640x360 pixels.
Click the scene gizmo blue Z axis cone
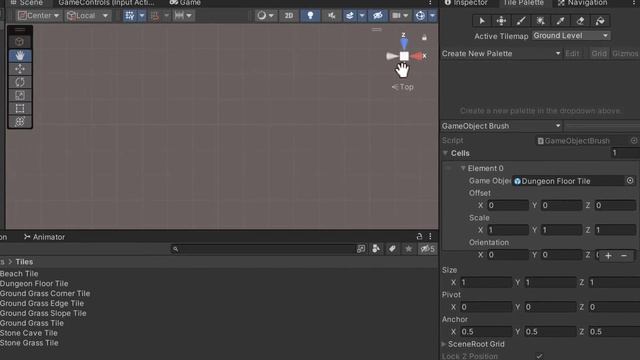[404, 43]
